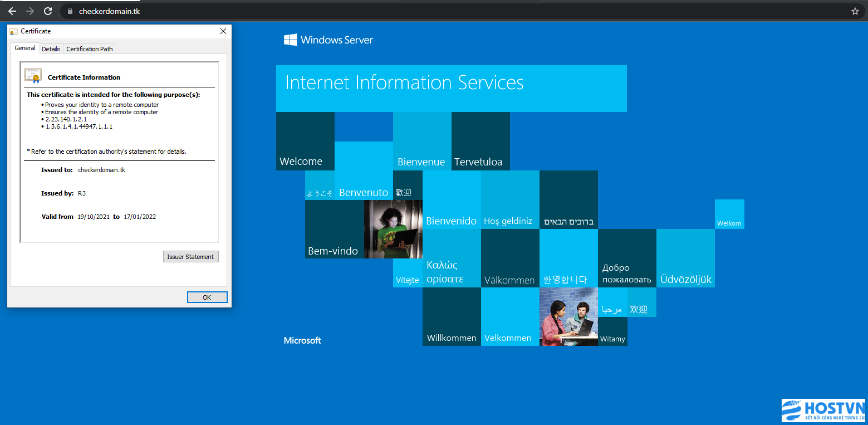Click the Microsoft logo text
Screen dimensions: 868x425
[x=302, y=340]
